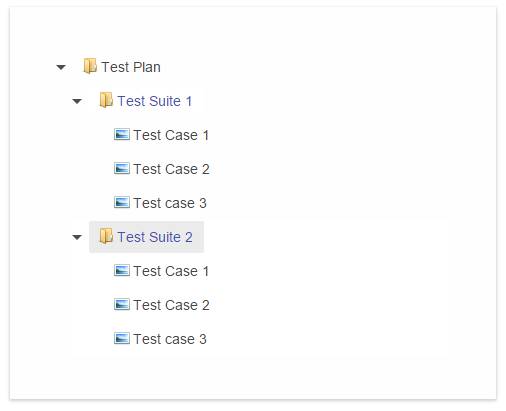
Task: Select Test Case 1 label in Test Suite 1
Action: [x=171, y=135]
